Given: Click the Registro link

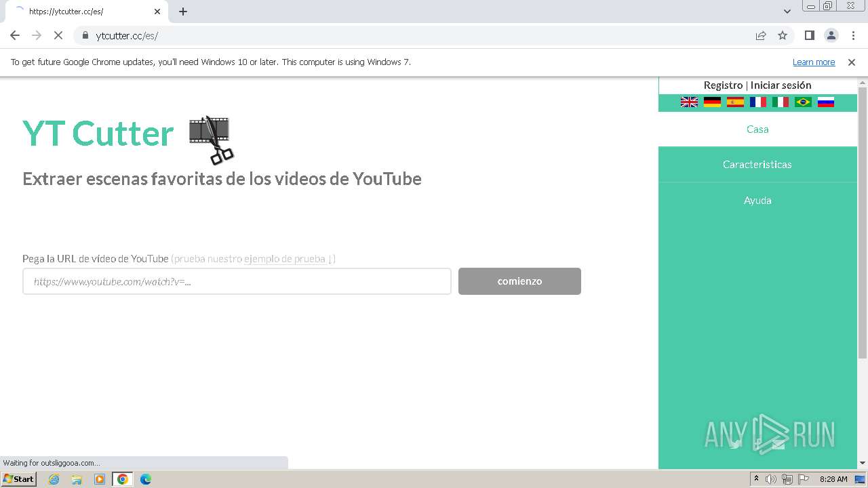Looking at the screenshot, I should point(723,85).
